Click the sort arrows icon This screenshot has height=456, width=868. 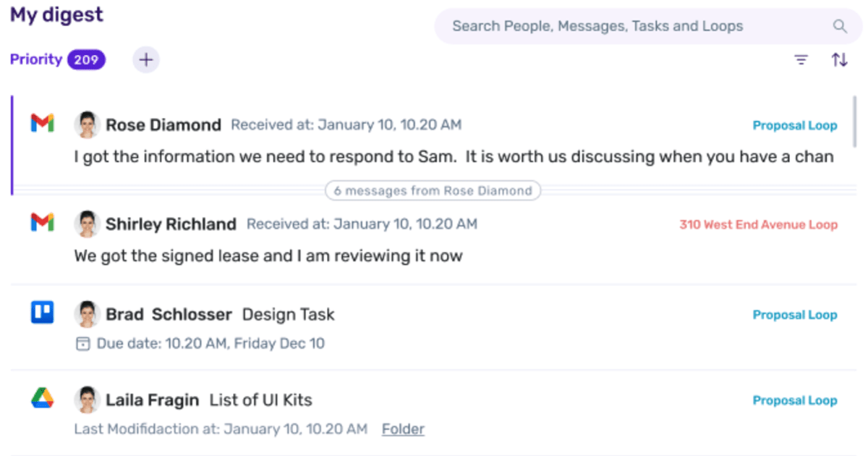click(x=839, y=60)
